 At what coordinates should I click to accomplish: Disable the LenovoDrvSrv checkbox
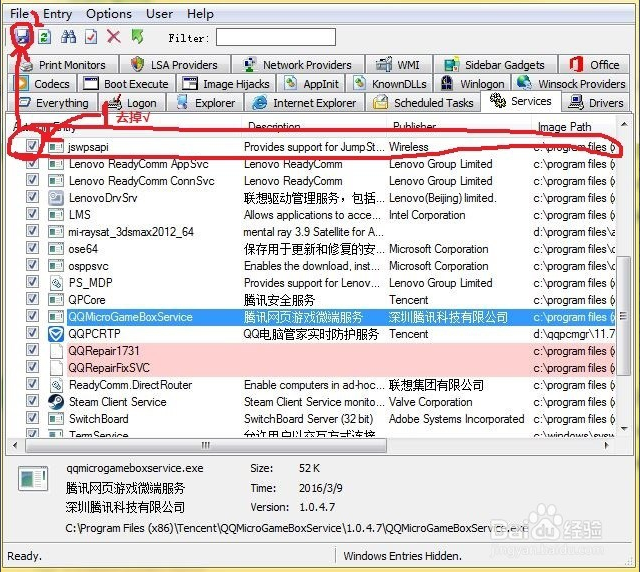click(32, 197)
